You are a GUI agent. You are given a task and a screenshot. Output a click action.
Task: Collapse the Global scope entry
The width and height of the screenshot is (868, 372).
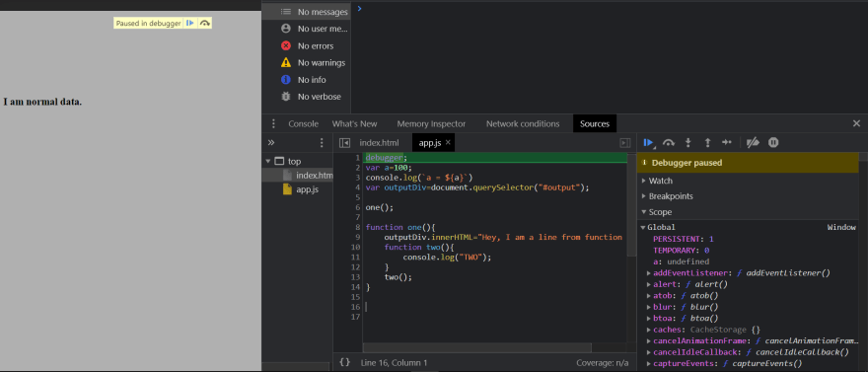(643, 228)
